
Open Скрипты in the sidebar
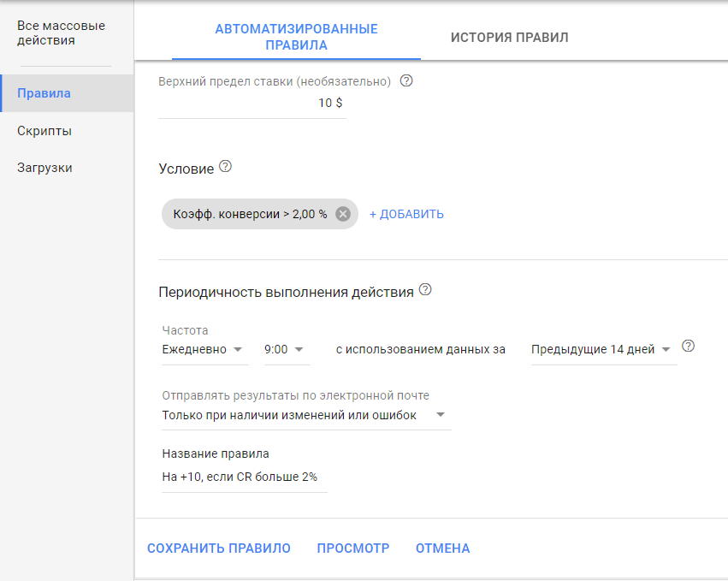click(x=44, y=131)
